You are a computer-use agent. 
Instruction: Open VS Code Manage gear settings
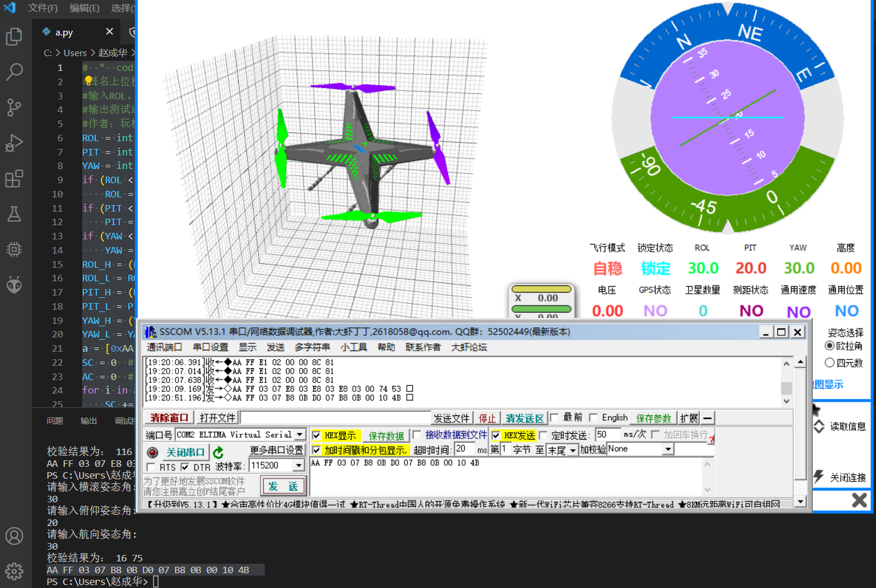(14, 571)
